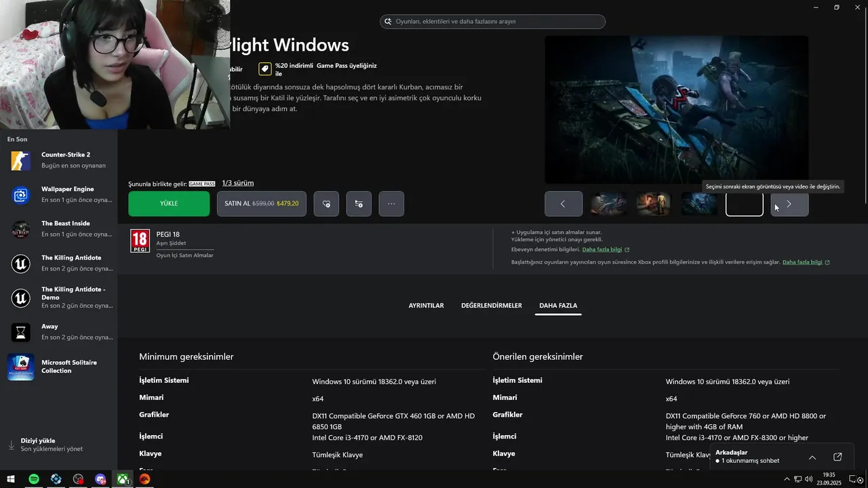The height and width of the screenshot is (488, 868).
Task: Click minimum 'Intel Core i3-4170 or AMD FX-8120' value
Action: point(368,438)
